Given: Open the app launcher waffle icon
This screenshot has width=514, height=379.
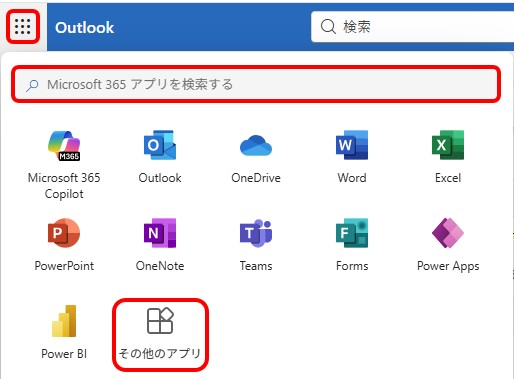Looking at the screenshot, I should [23, 27].
